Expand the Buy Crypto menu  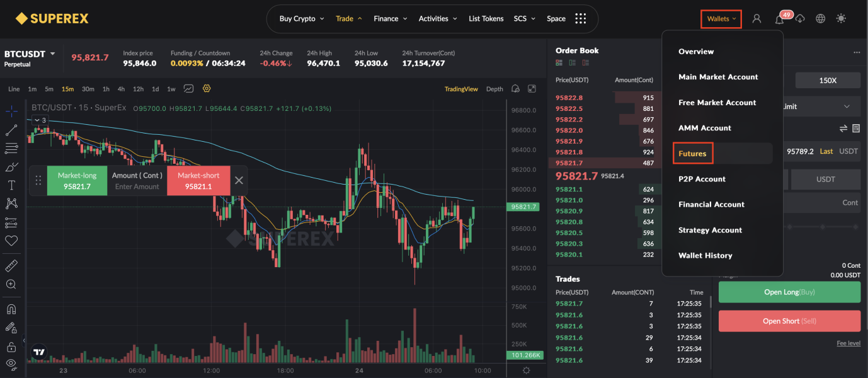click(302, 19)
